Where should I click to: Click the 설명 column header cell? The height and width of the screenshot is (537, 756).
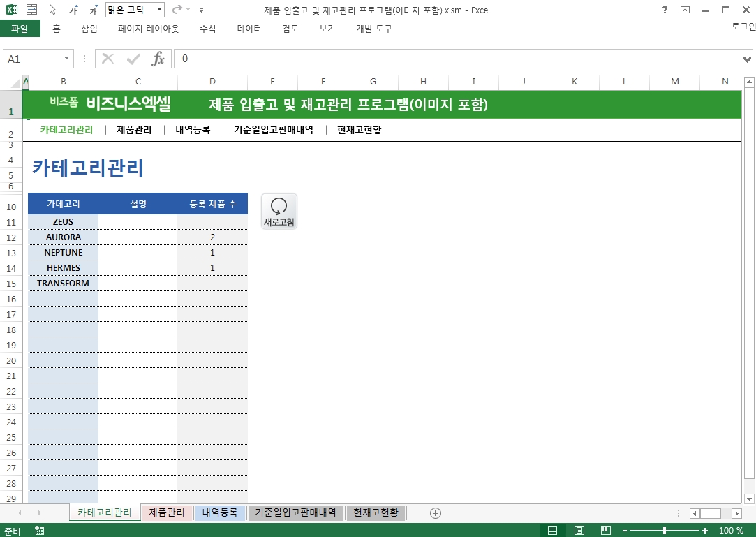[x=138, y=204]
